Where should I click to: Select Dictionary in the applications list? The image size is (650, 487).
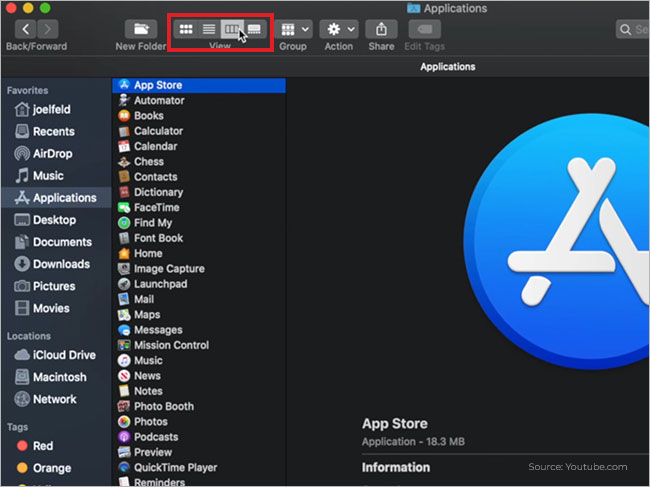[199, 192]
